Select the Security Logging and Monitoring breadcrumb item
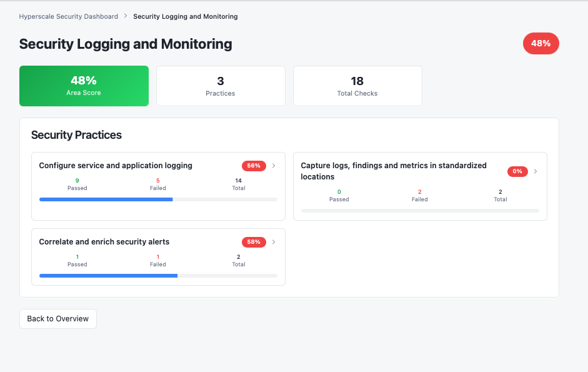The height and width of the screenshot is (372, 588). (x=185, y=16)
